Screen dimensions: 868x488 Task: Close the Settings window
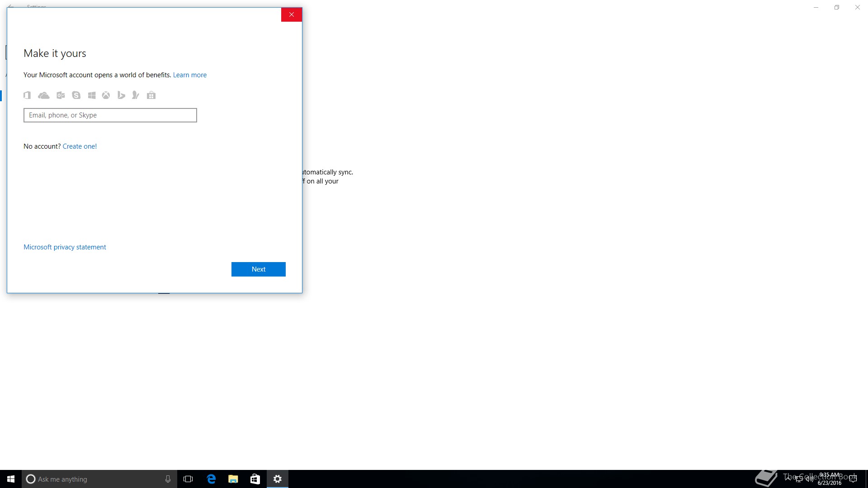(x=858, y=7)
